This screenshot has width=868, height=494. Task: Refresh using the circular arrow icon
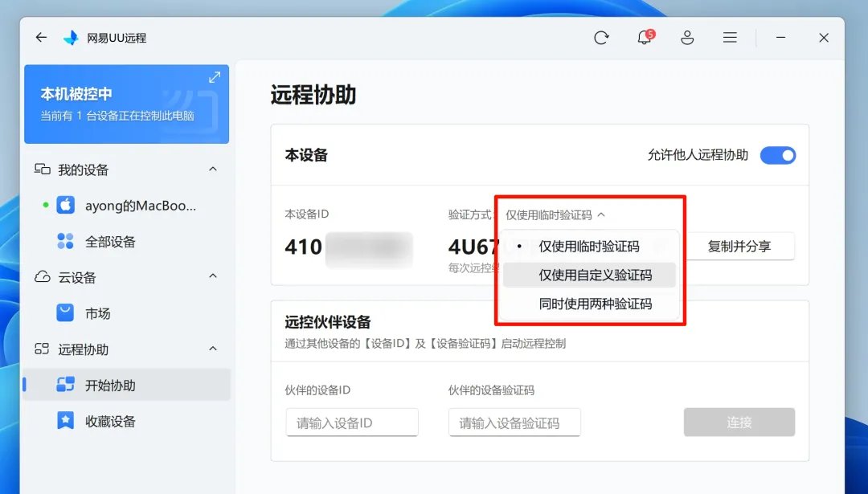click(601, 38)
